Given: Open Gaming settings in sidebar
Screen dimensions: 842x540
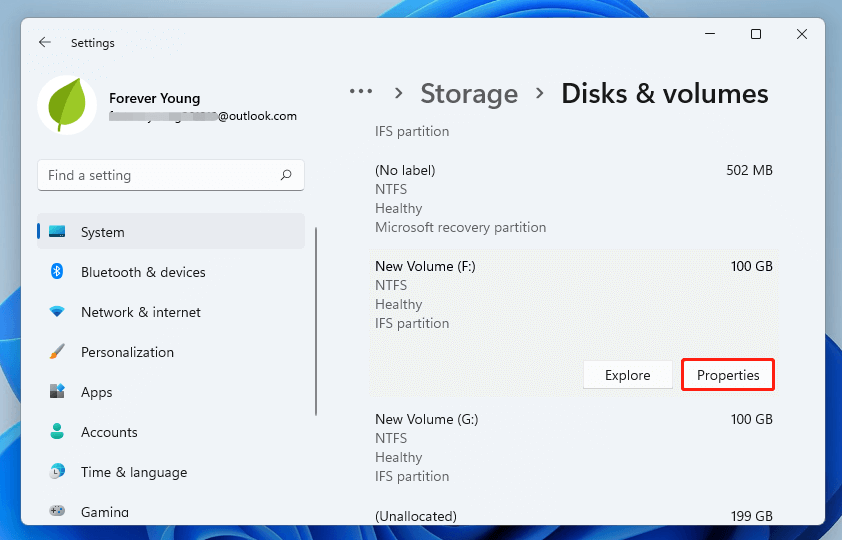Looking at the screenshot, I should [104, 512].
